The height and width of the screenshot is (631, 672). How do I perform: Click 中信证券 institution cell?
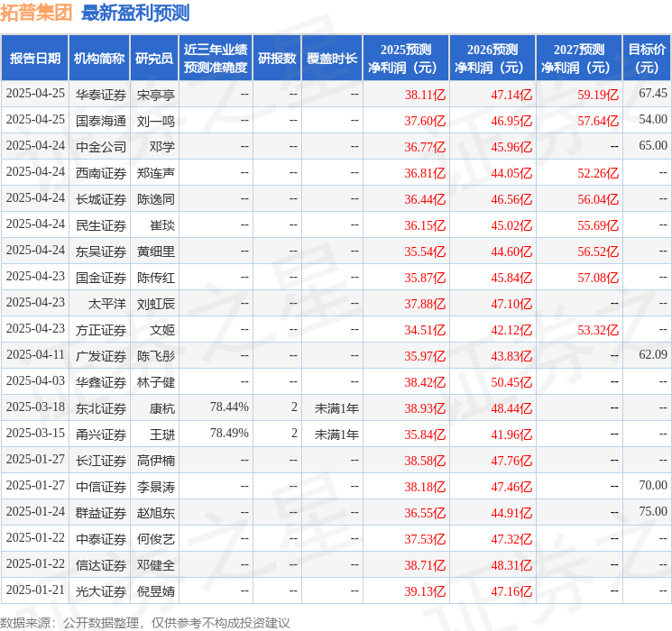(101, 487)
